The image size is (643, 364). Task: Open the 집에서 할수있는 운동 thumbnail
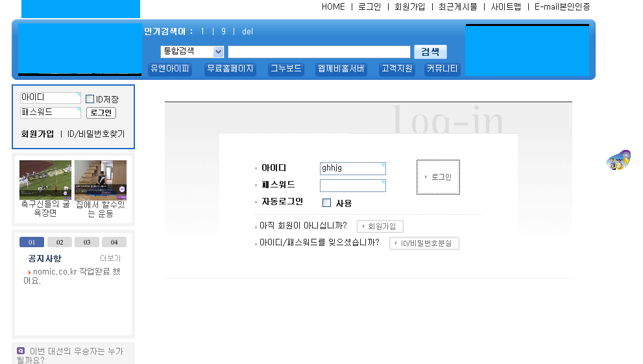point(101,180)
